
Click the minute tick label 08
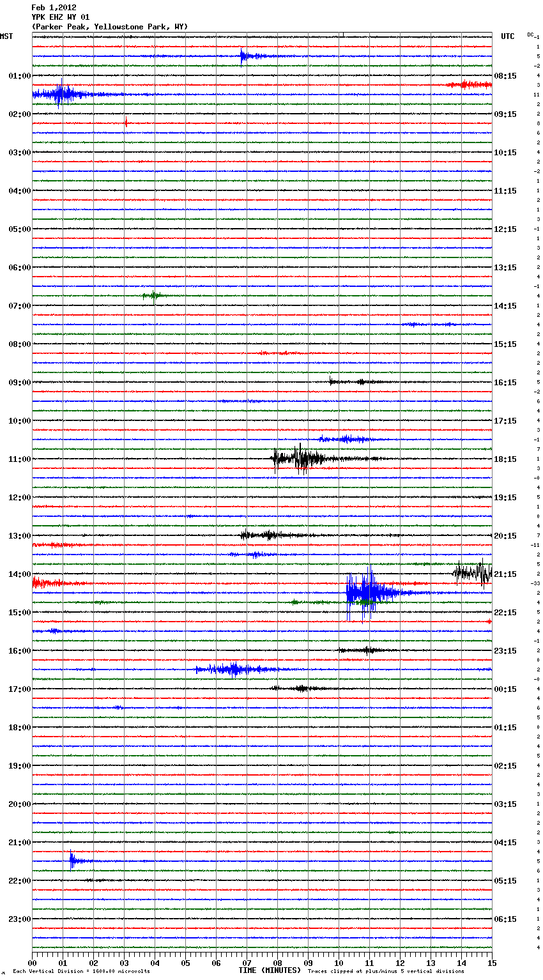tap(277, 963)
